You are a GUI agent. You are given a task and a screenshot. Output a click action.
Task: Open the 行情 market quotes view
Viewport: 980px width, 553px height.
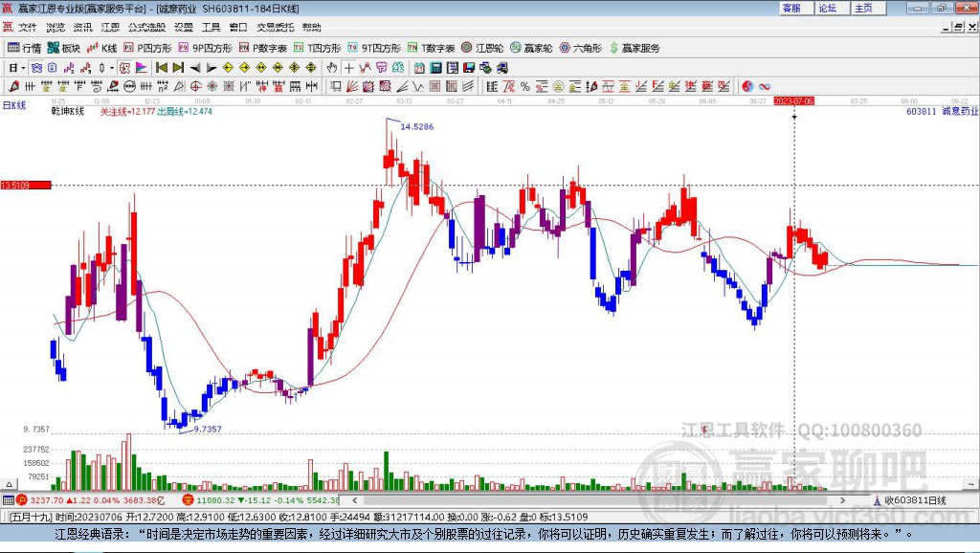click(x=24, y=48)
